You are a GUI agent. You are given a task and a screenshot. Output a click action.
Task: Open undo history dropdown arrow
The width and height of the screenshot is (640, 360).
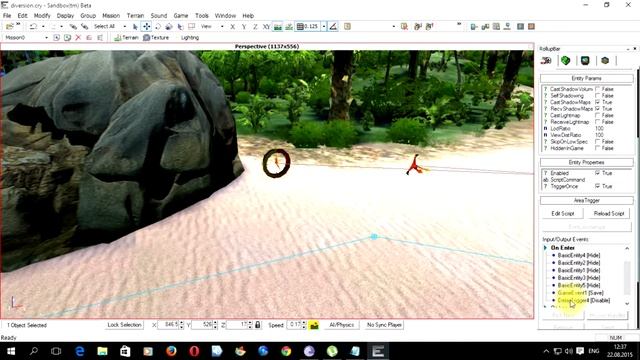point(43,27)
